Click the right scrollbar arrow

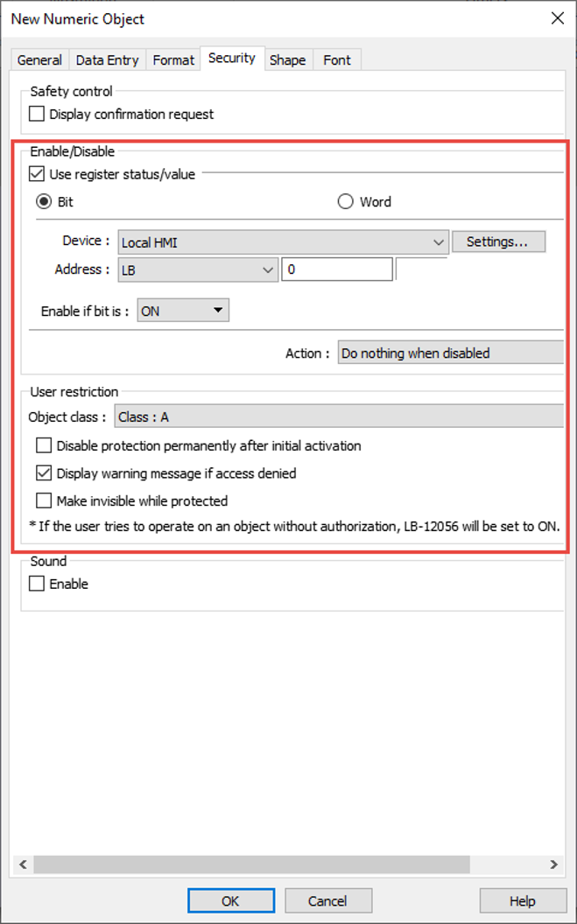coord(553,864)
